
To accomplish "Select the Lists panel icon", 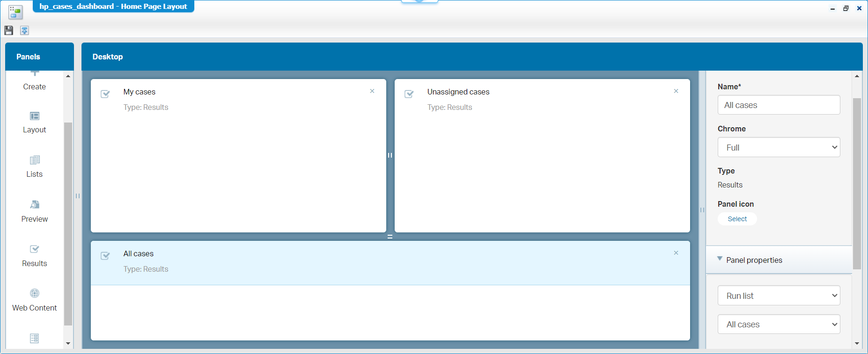I will click(x=35, y=160).
